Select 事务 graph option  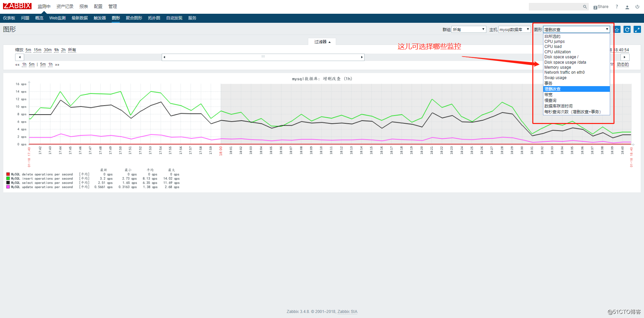[576, 83]
